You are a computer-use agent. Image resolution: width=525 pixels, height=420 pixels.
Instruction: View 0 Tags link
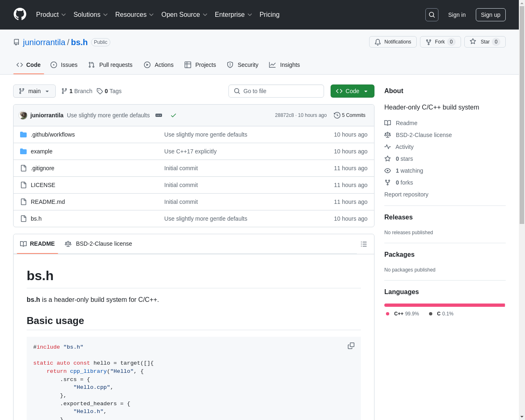click(x=109, y=91)
